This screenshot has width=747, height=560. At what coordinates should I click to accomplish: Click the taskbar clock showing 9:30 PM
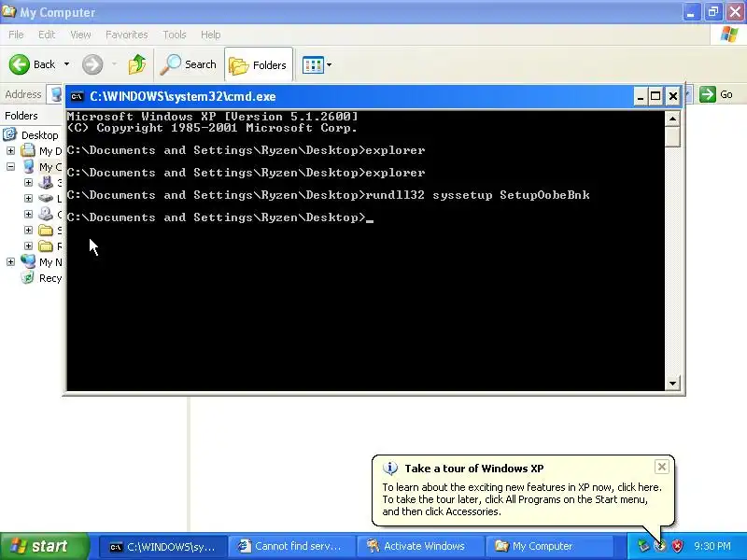tap(712, 546)
